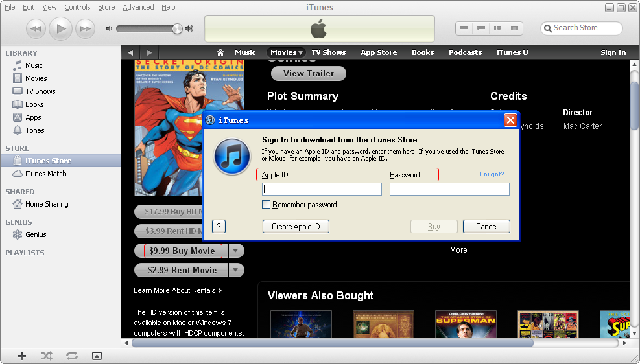Open the Edit menu

[x=29, y=7]
